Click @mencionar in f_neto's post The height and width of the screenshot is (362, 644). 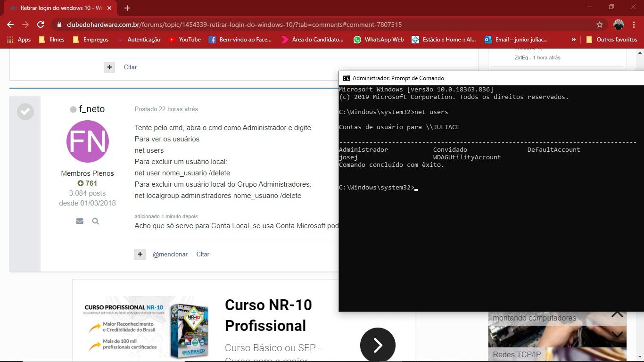pos(170,254)
